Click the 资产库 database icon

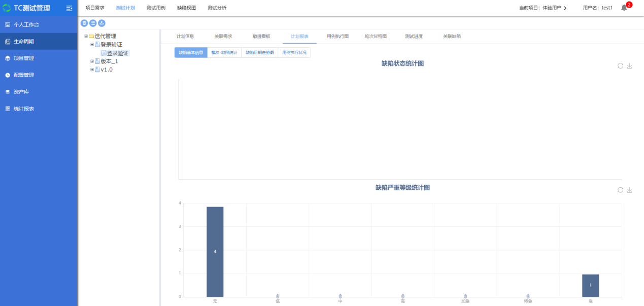[x=8, y=92]
